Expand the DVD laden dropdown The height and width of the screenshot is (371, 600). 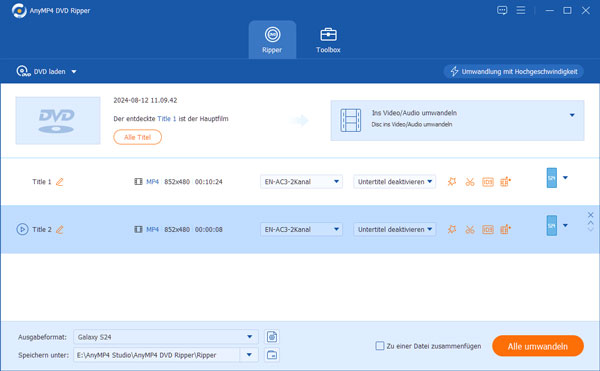[74, 72]
